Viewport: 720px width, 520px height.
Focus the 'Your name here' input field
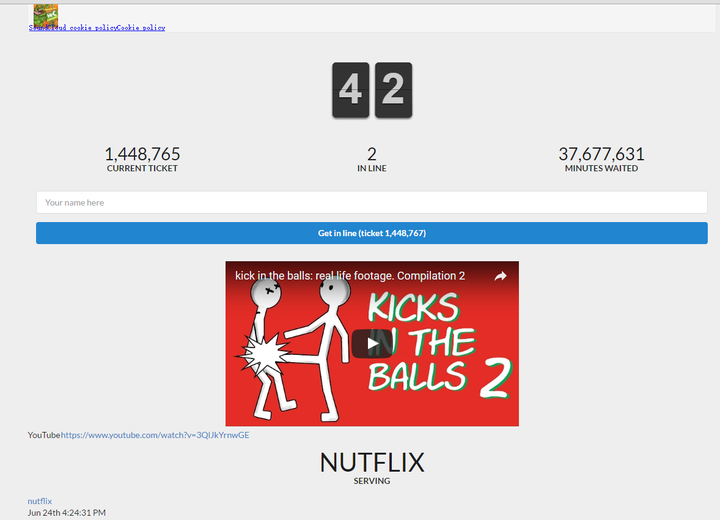(371, 203)
